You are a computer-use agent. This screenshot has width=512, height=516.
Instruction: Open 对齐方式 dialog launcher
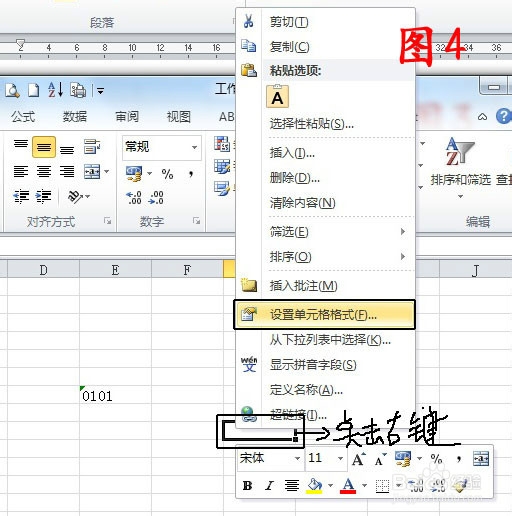coord(107,221)
